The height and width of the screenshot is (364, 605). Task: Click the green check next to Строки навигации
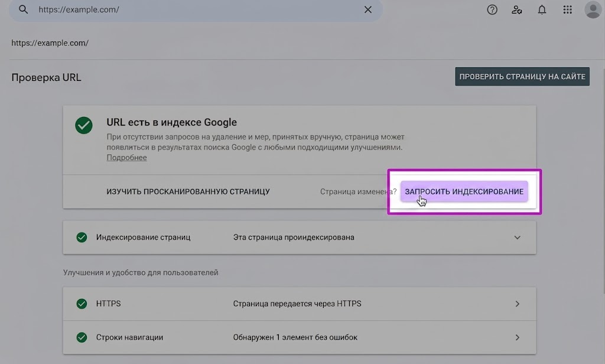(x=82, y=337)
